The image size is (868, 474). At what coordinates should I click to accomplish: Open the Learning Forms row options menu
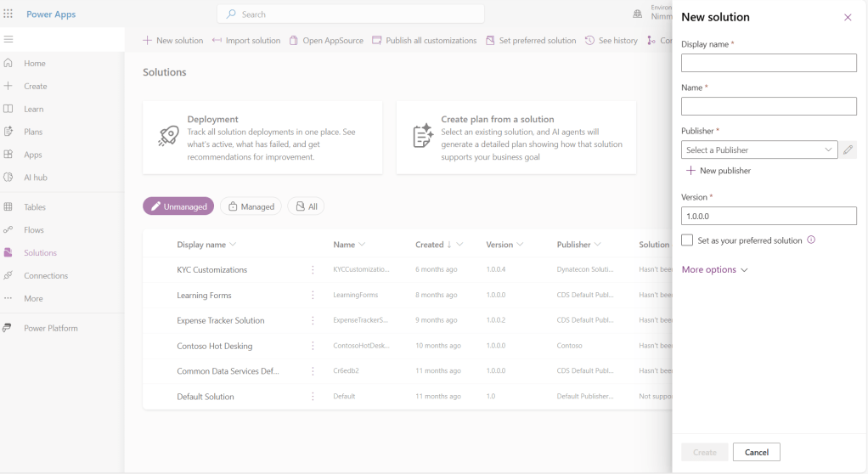click(x=313, y=295)
